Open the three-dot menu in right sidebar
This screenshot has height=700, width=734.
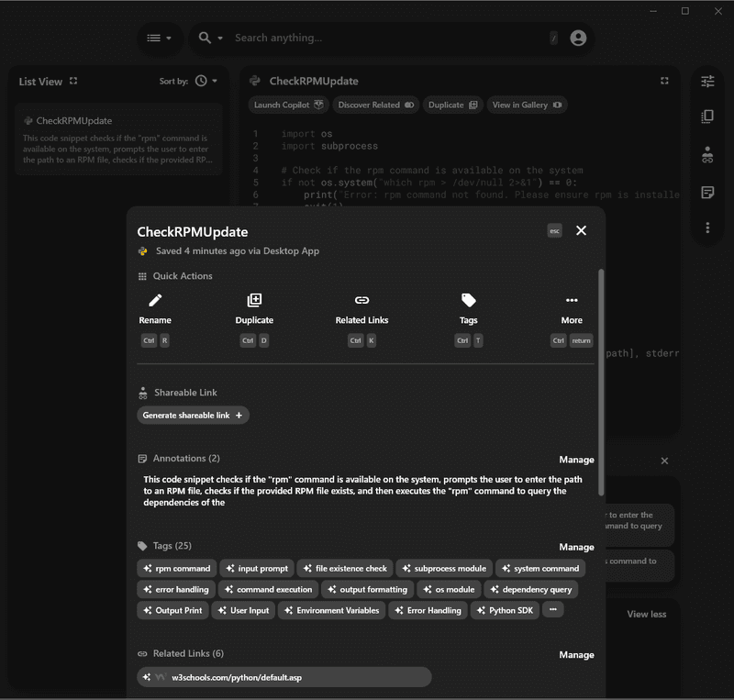[707, 227]
